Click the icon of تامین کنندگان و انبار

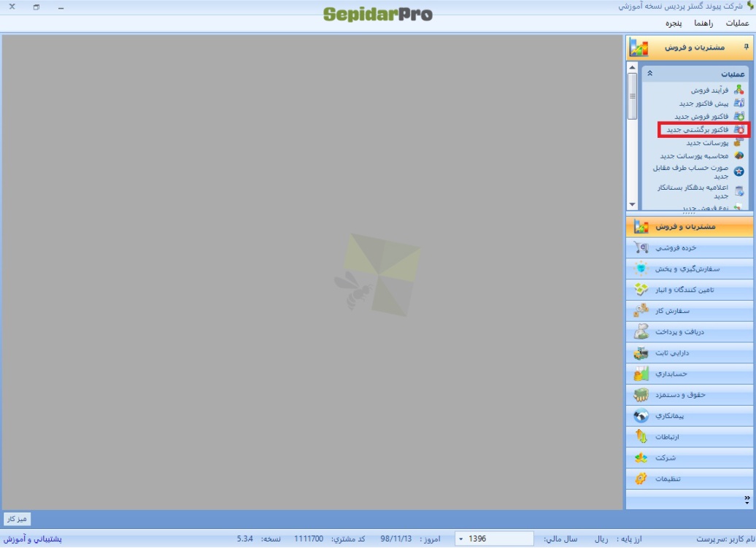click(641, 290)
